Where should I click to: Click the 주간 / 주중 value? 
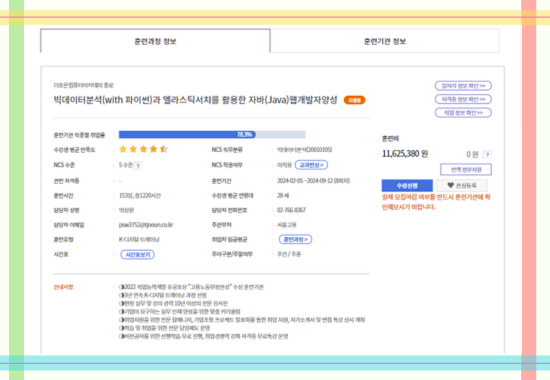point(289,254)
